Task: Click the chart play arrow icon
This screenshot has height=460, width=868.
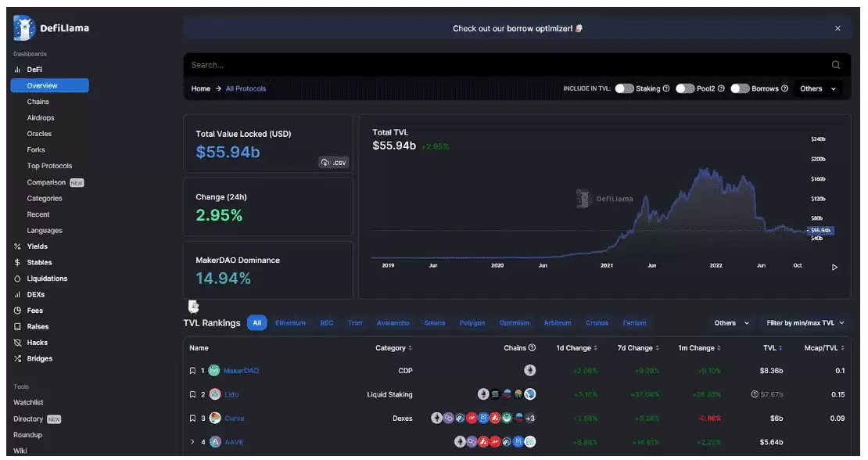Action: tap(834, 267)
